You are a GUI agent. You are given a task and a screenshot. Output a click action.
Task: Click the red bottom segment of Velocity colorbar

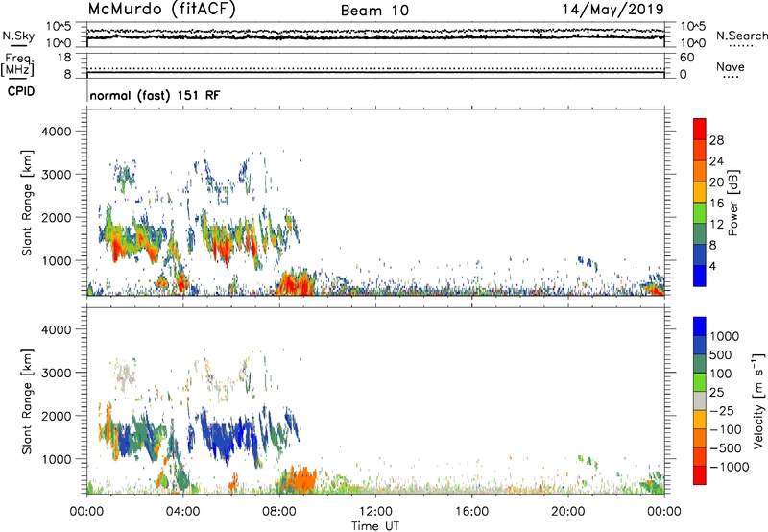click(700, 475)
